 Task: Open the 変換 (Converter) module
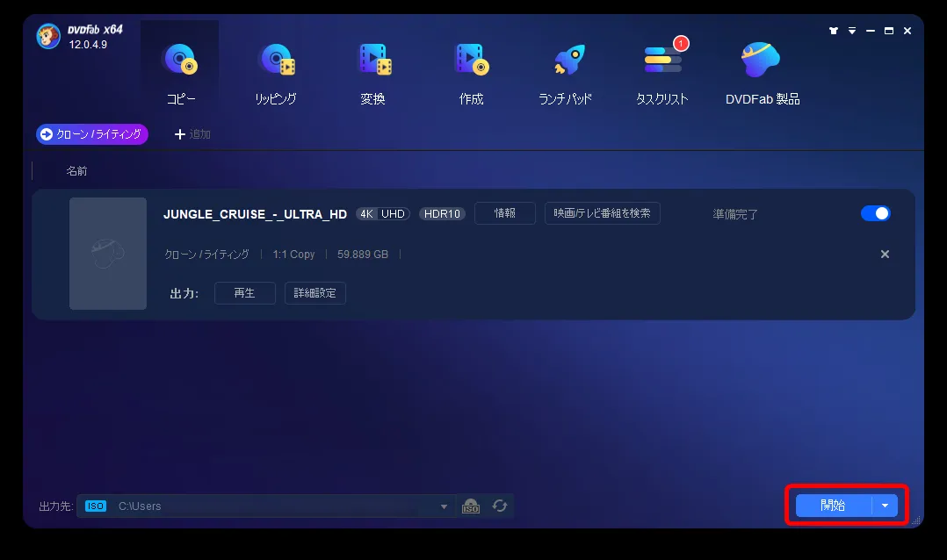[x=373, y=74]
